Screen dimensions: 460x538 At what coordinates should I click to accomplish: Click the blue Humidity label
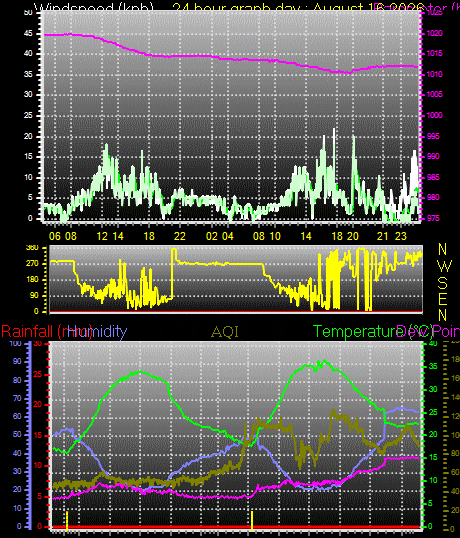pyautogui.click(x=97, y=332)
